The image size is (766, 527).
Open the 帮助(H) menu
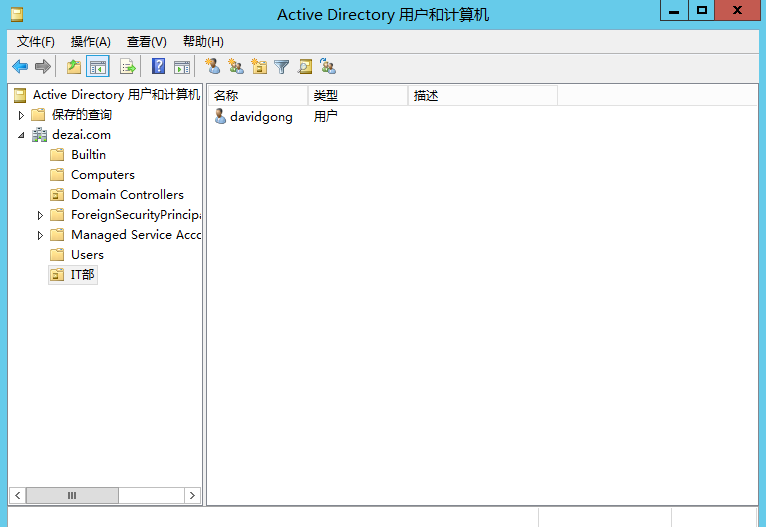coord(203,42)
